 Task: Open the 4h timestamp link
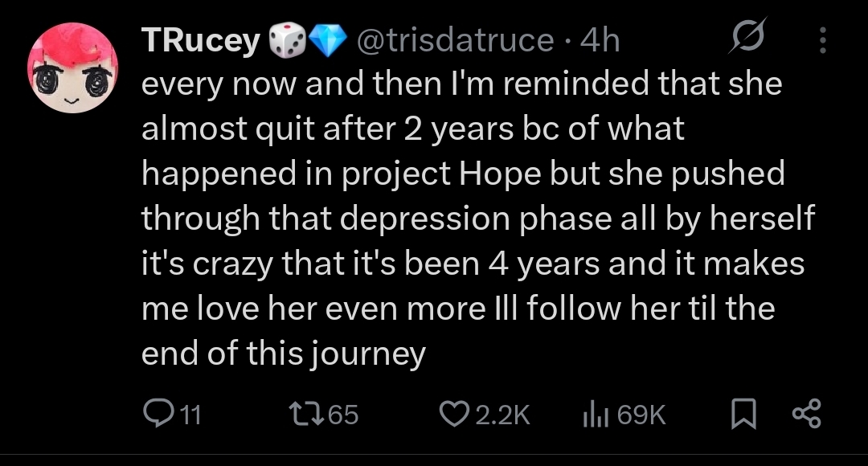pos(600,40)
